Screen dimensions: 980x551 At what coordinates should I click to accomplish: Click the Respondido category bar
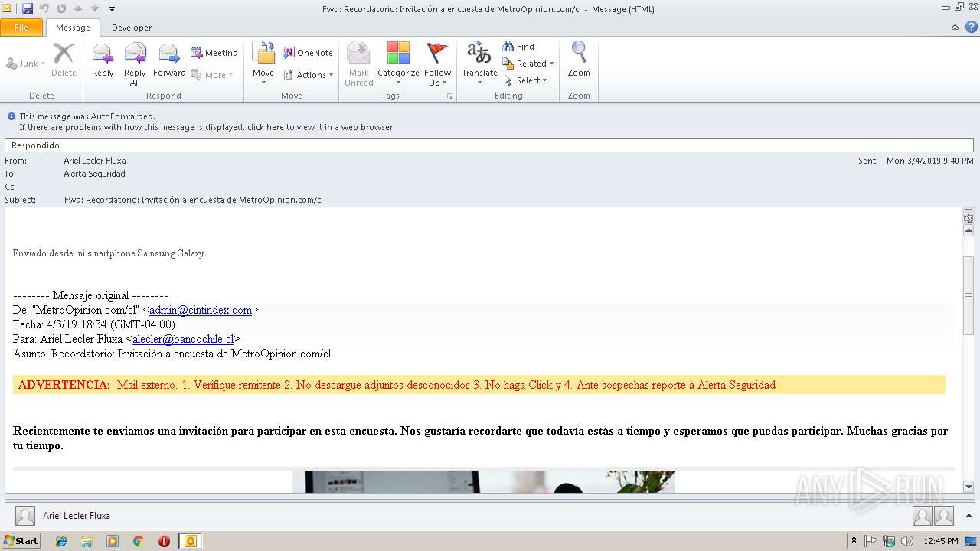(x=489, y=145)
